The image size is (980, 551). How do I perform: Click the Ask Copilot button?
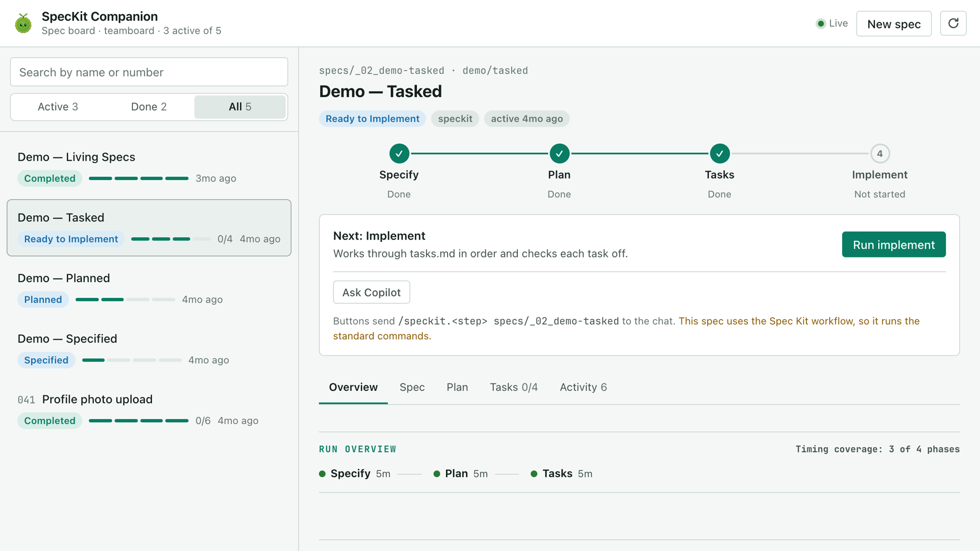click(371, 292)
